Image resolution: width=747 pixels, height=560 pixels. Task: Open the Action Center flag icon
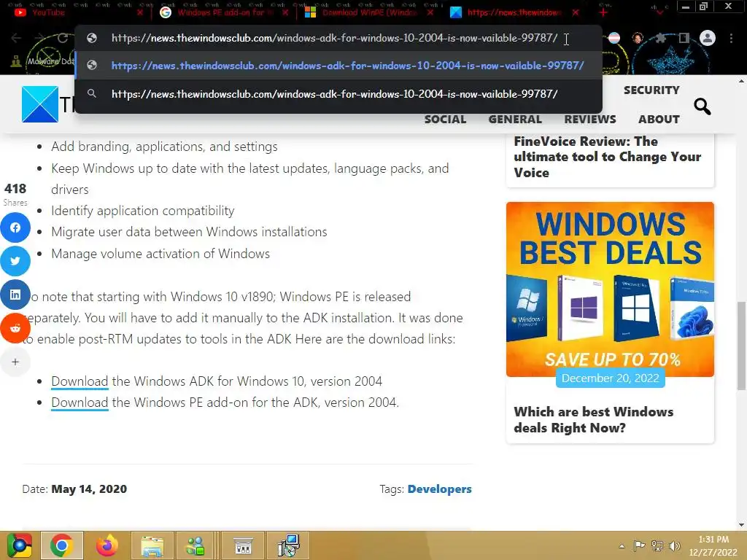[x=639, y=545]
